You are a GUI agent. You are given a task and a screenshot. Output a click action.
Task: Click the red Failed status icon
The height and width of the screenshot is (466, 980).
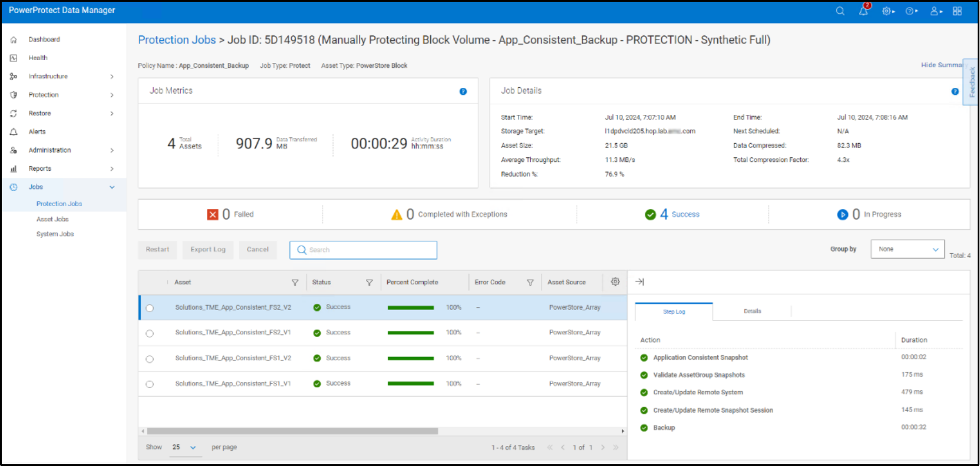pyautogui.click(x=213, y=214)
